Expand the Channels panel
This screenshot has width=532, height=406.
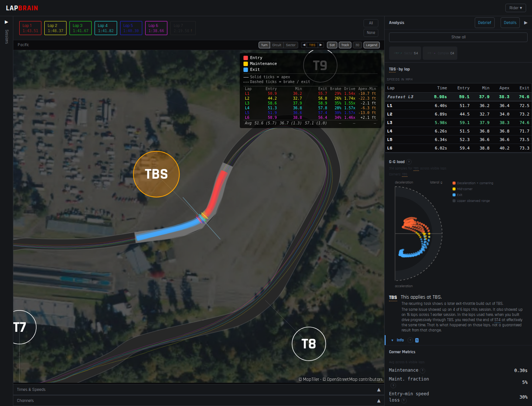(x=199, y=400)
